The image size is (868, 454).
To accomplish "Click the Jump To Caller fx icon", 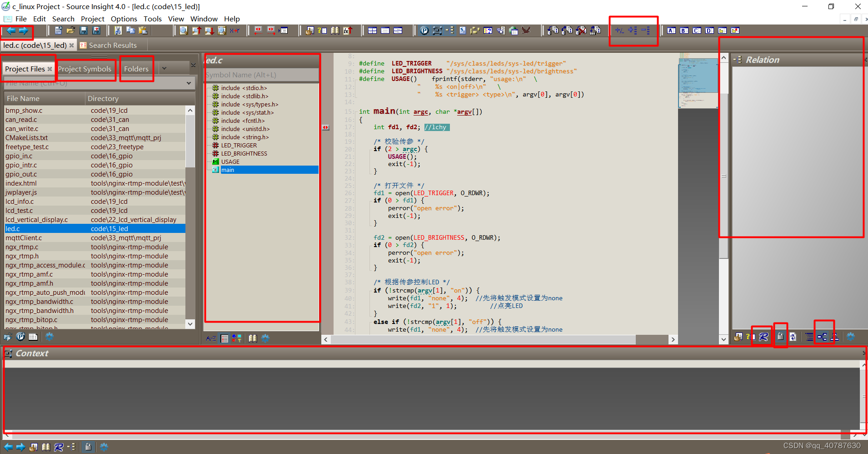I will tap(348, 30).
